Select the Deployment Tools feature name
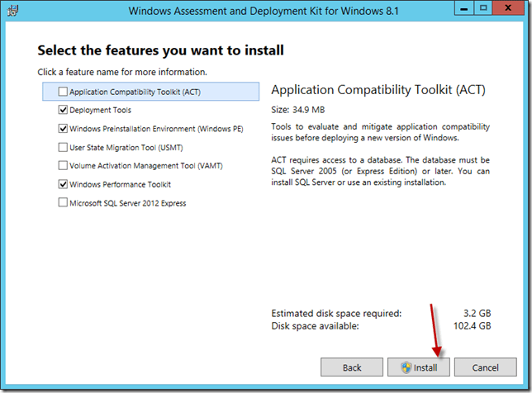Image resolution: width=532 pixels, height=393 pixels. click(x=100, y=110)
